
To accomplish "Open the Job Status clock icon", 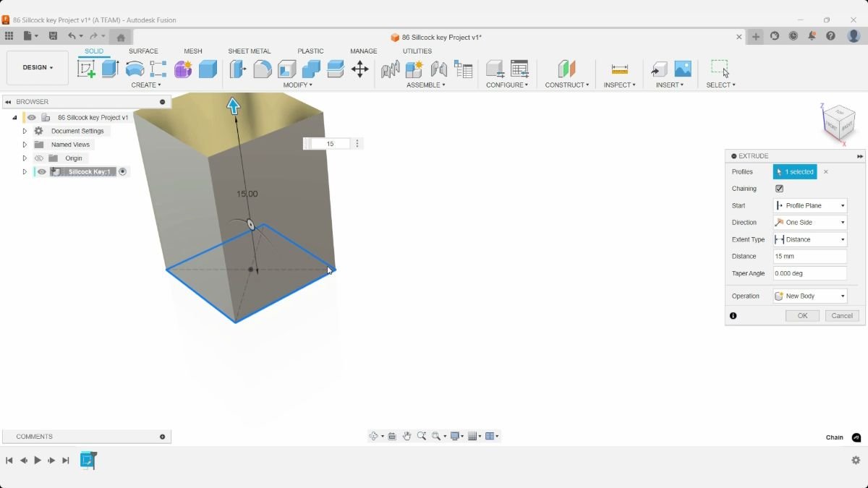I will point(793,36).
